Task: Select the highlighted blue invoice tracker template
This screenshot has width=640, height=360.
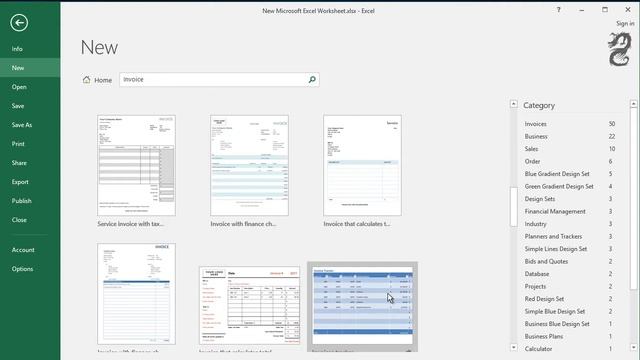Action: (x=362, y=306)
